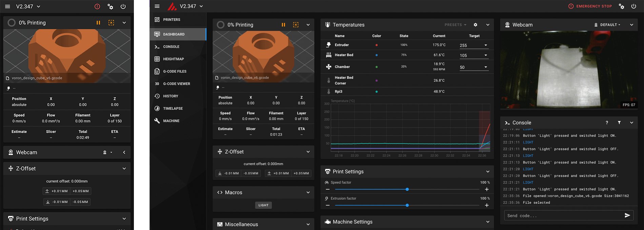Screen dimensions: 644x230
Task: Open the temperature Presets dropdown
Action: point(455,25)
